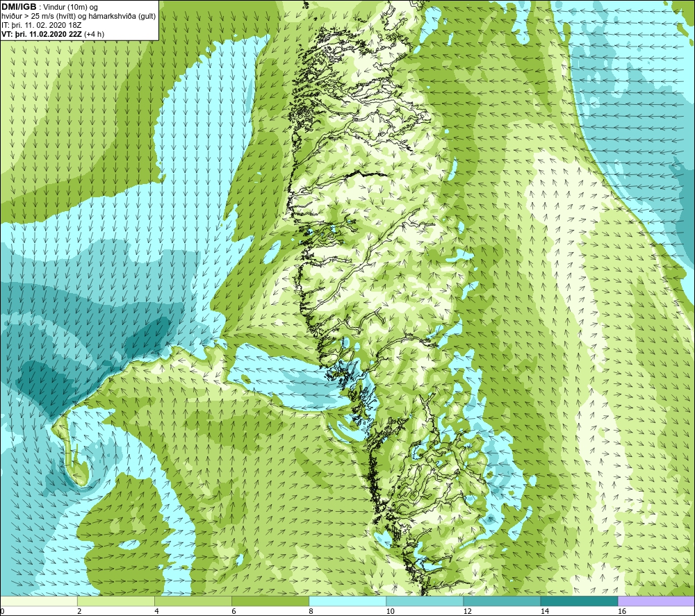
Task: Click the 14–16 m/s dark teal legend swatch
Action: click(x=578, y=601)
